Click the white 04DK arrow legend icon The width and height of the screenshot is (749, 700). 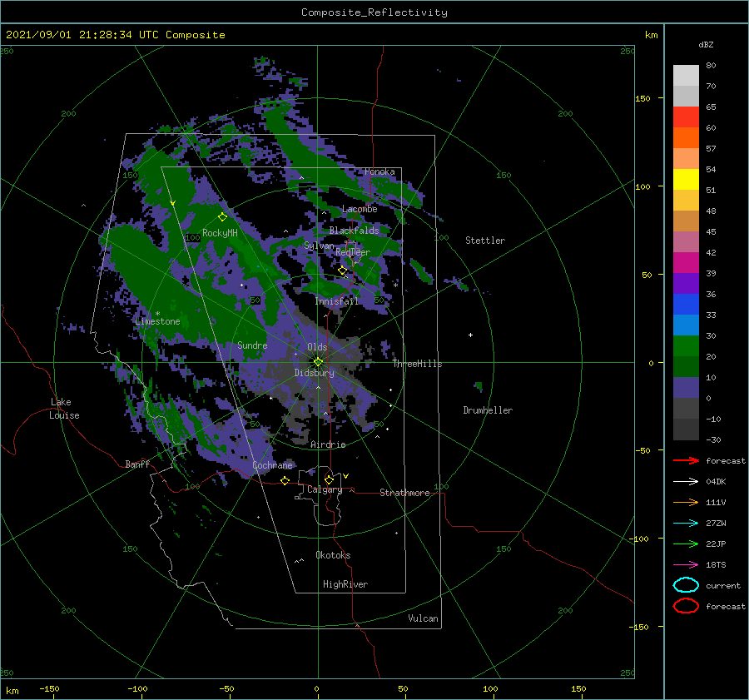point(686,482)
